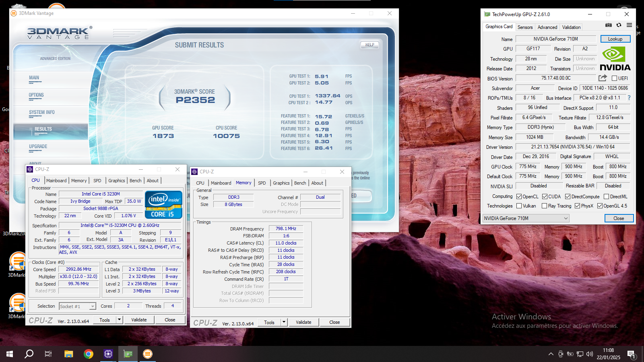
Task: Expand the Tools dropdown arrow in Memory CPU-Z
Action: tap(284, 322)
